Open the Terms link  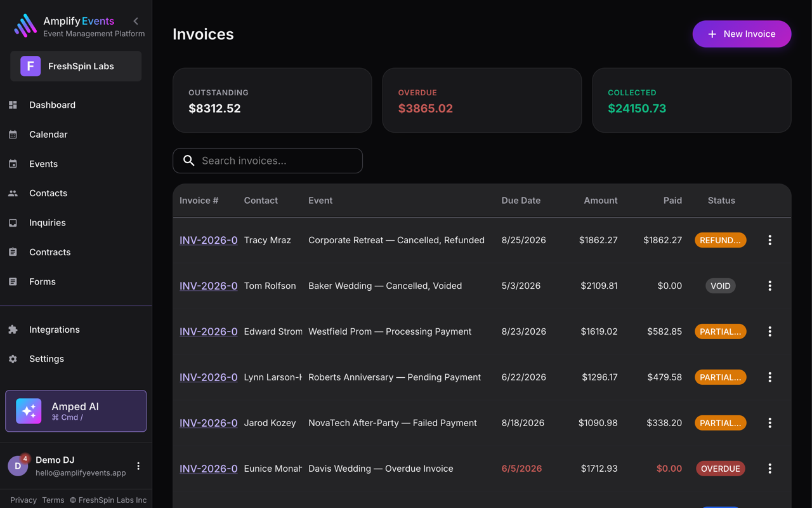[53, 500]
